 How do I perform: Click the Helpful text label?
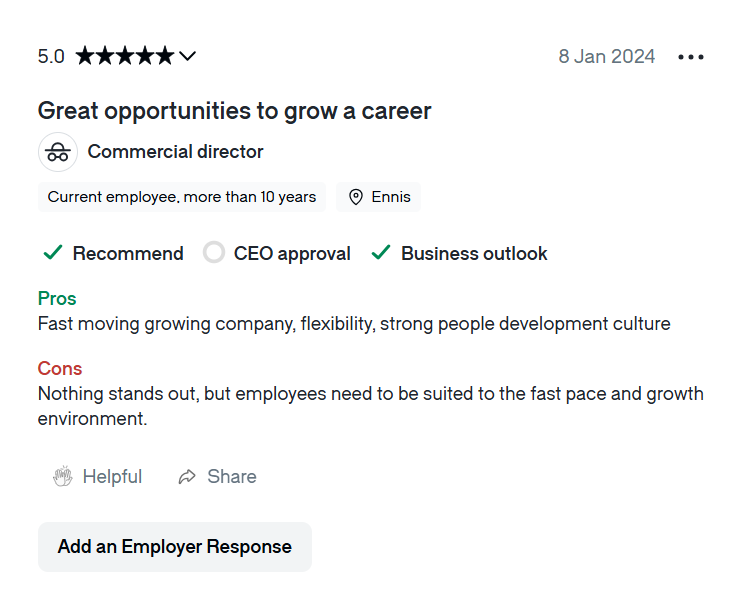[x=112, y=477]
